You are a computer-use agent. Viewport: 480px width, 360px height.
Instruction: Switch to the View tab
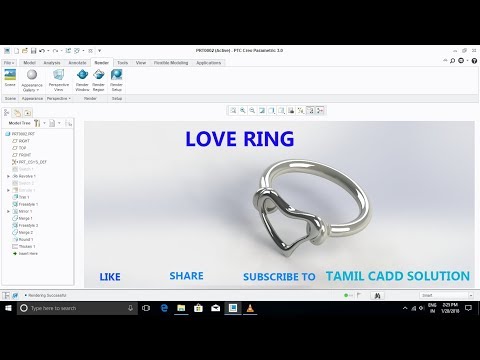(x=141, y=63)
